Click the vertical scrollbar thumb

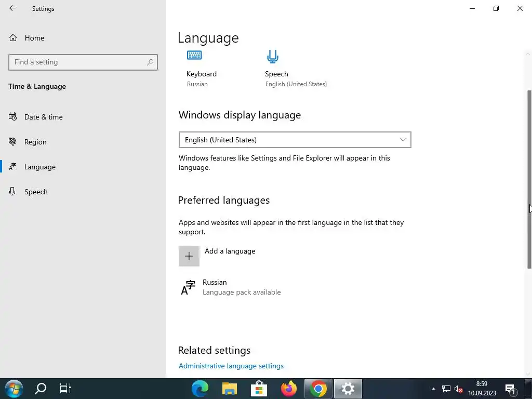[x=529, y=179]
